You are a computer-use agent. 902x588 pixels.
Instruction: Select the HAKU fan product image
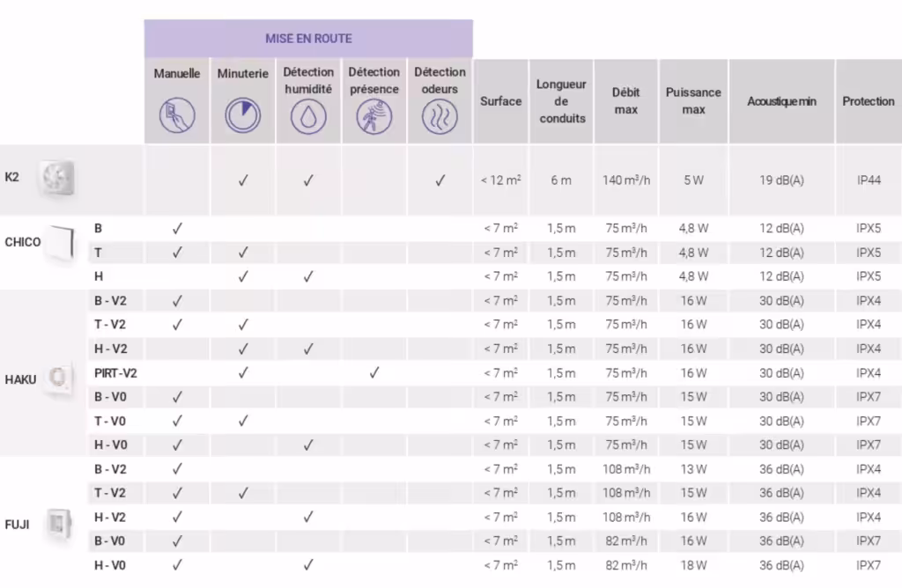(60, 379)
